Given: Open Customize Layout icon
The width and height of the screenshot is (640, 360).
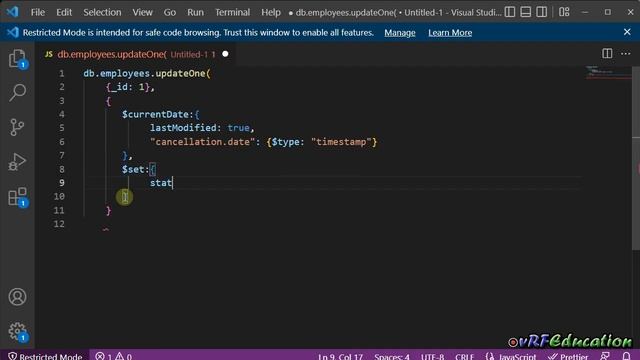Looking at the screenshot, I should click(564, 12).
